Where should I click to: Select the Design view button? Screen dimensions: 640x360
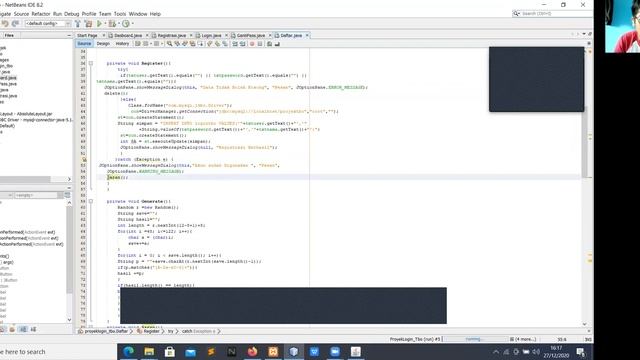point(103,44)
